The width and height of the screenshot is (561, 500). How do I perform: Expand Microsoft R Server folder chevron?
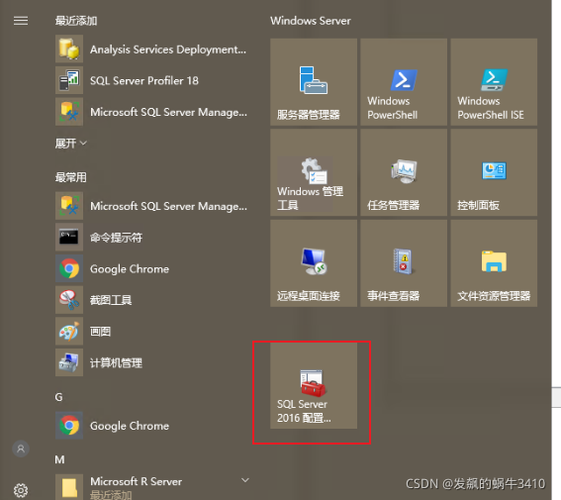(x=245, y=480)
